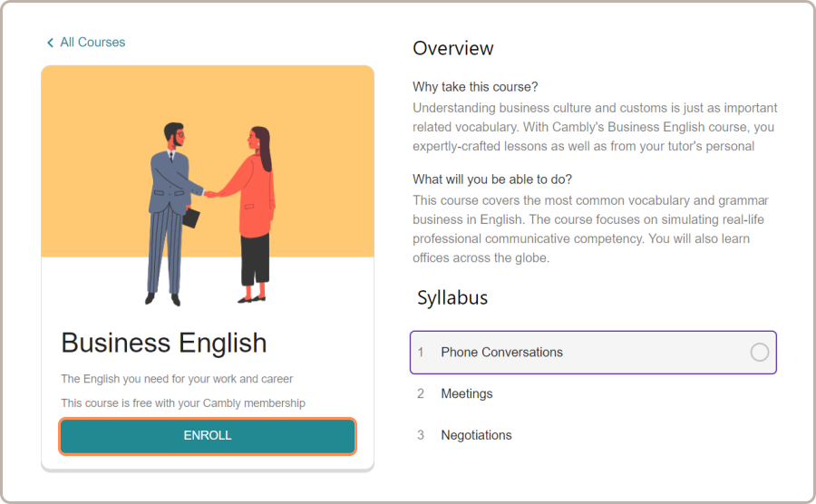
Task: Go back via the All Courses link
Action: point(92,43)
